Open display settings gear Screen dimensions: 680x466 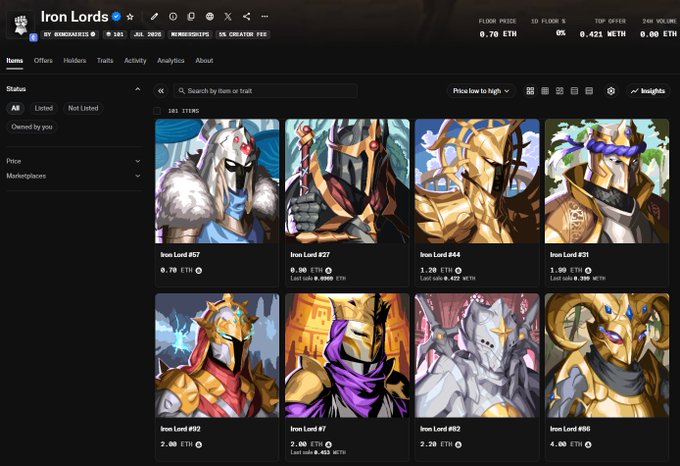611,91
